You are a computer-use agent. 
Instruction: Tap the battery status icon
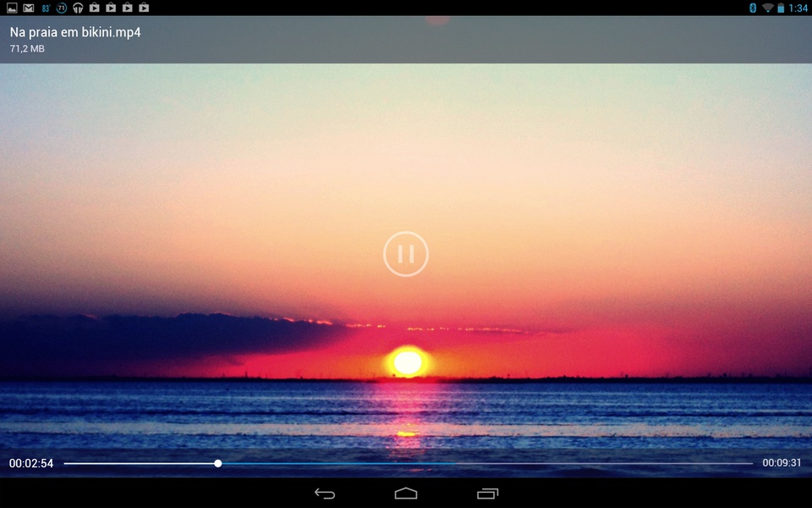click(x=781, y=8)
